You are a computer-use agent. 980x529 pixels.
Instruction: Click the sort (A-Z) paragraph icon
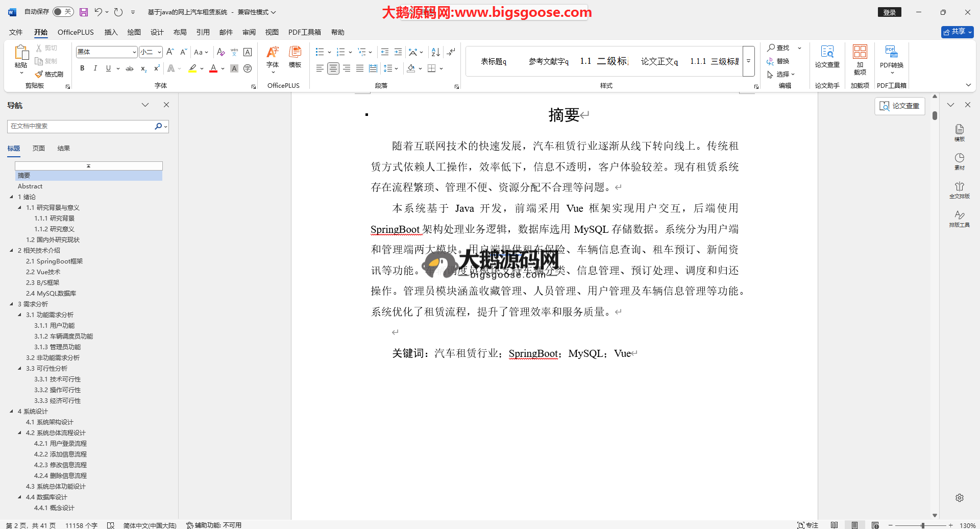click(x=435, y=52)
